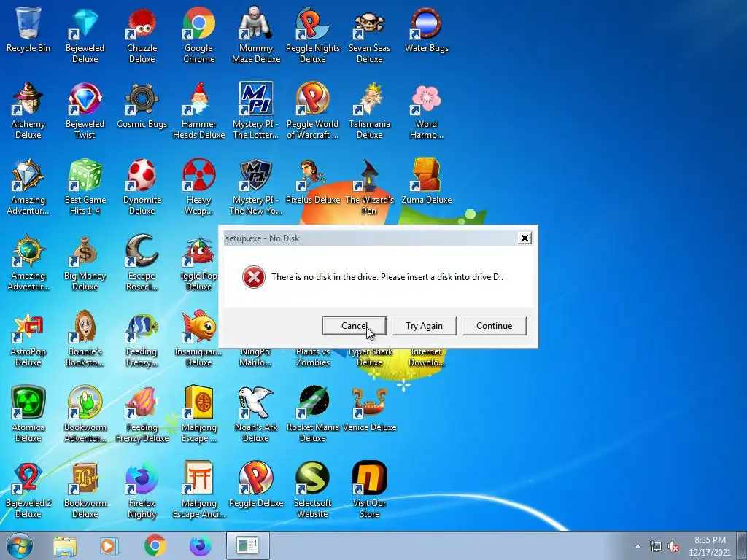Image resolution: width=747 pixels, height=560 pixels.
Task: Open Firefox Nightly from the taskbar
Action: tap(201, 545)
